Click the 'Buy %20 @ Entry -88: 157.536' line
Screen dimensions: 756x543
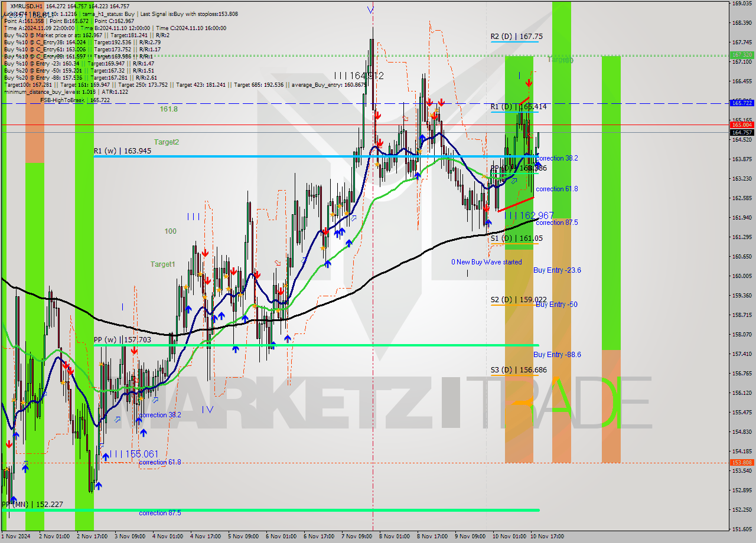(x=80, y=77)
